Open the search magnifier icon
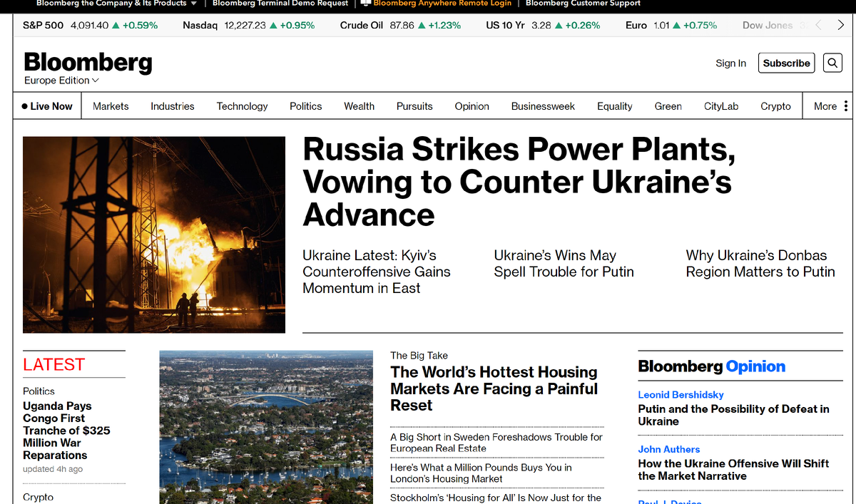This screenshot has height=504, width=856. pos(832,63)
